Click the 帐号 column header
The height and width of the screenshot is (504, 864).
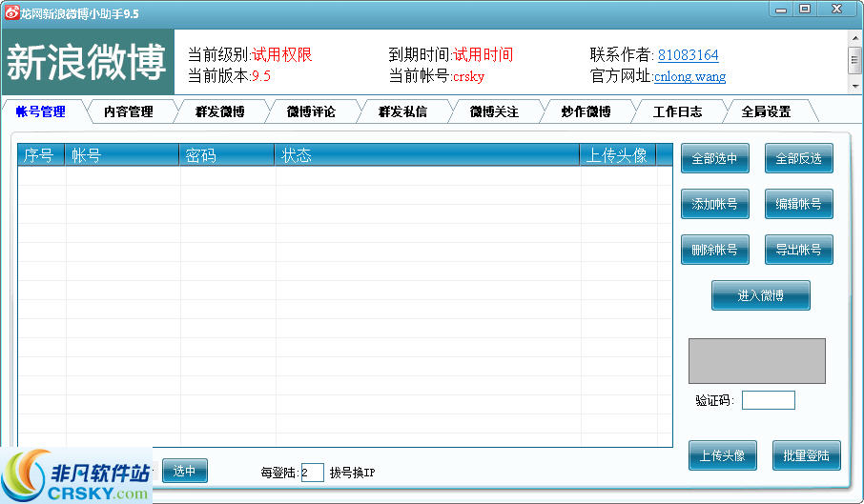coord(122,155)
